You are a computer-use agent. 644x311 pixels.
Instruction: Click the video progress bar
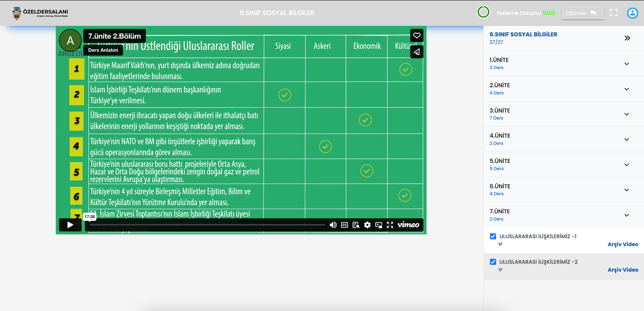[208, 225]
